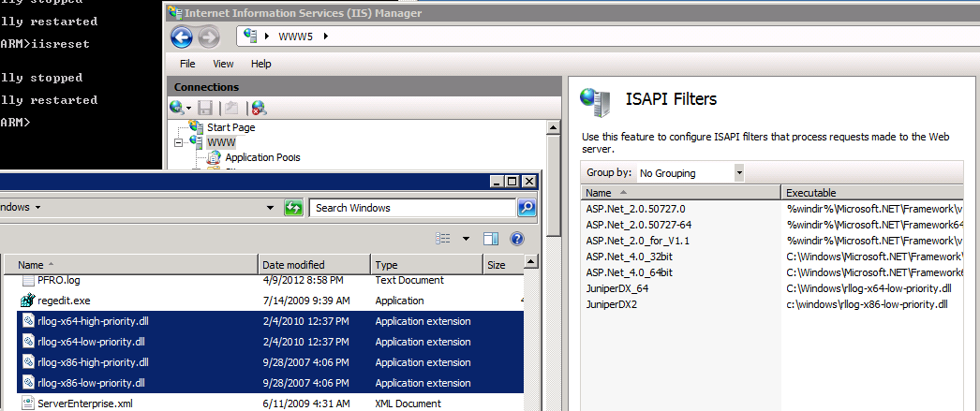This screenshot has height=411, width=980.
Task: Sort files by Type column
Action: click(427, 265)
